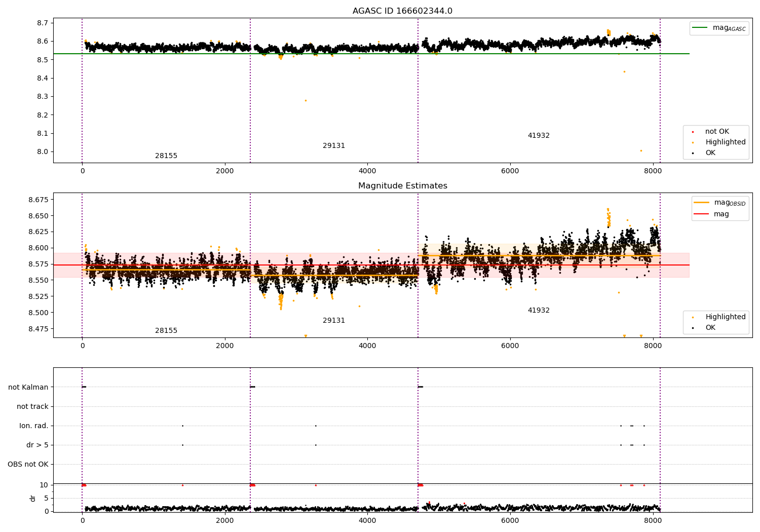Click the 8.7 tick in AGASC ID plot
This screenshot has height=532, width=760.
point(43,23)
